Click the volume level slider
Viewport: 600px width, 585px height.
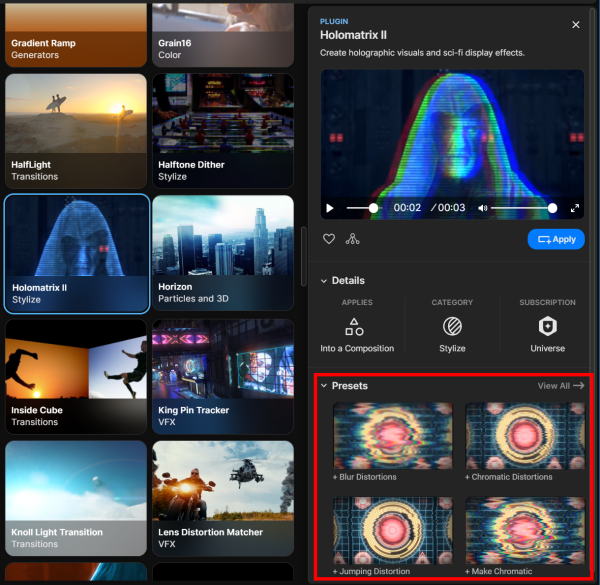(x=522, y=208)
